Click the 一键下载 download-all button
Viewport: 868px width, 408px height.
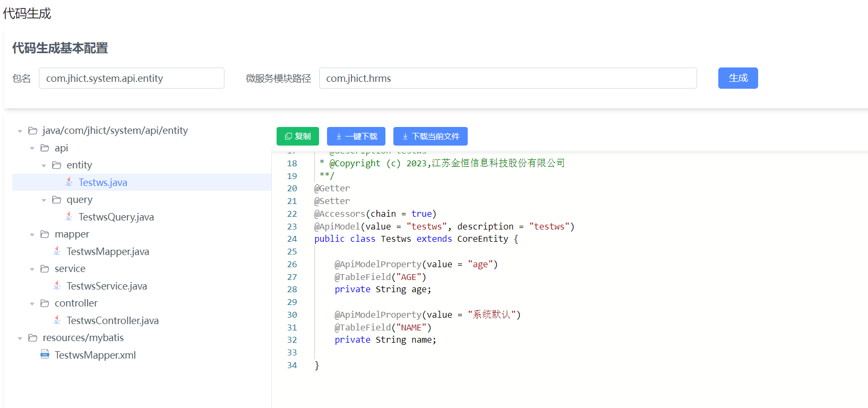click(x=356, y=136)
